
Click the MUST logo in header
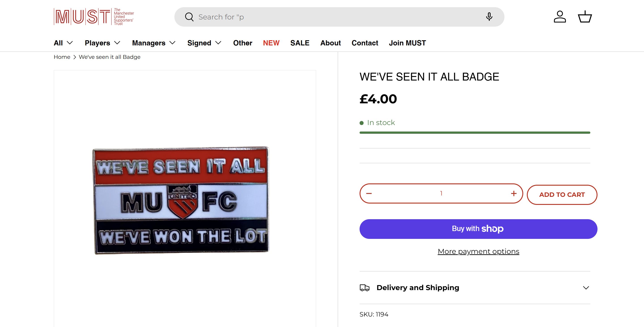point(94,17)
